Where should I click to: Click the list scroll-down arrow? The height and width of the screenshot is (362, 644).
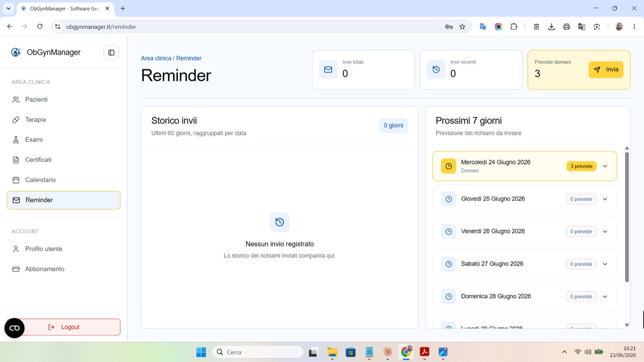627,325
